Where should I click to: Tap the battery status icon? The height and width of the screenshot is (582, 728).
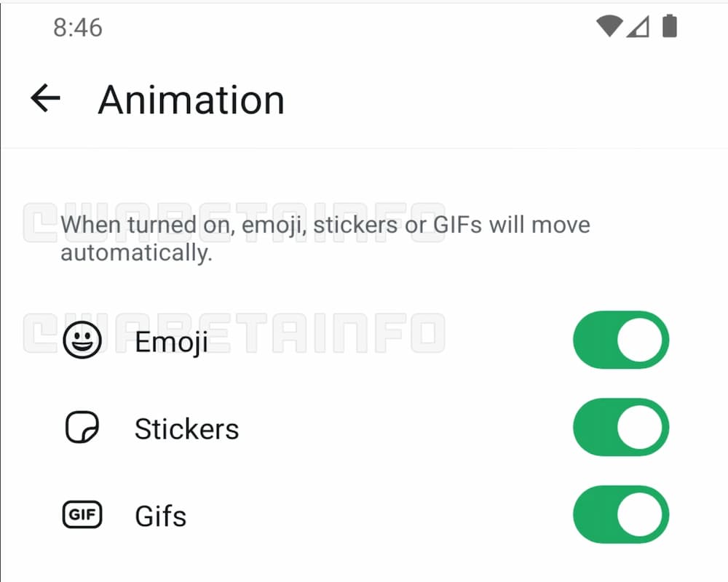coord(669,27)
